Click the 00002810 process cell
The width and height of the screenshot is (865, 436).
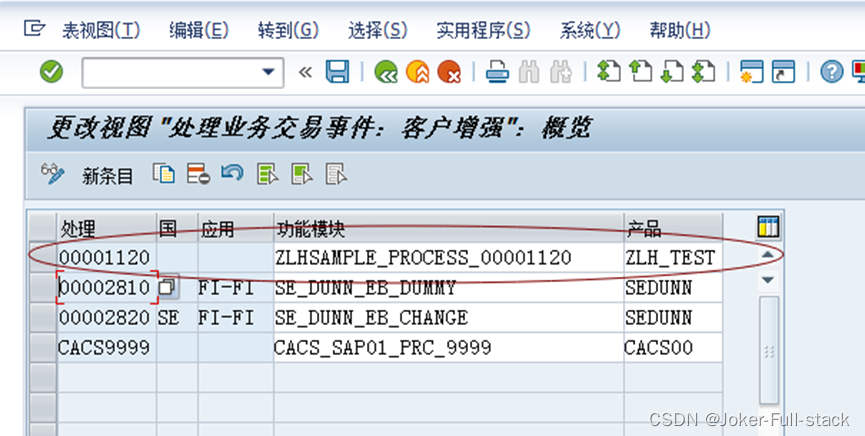tap(107, 288)
